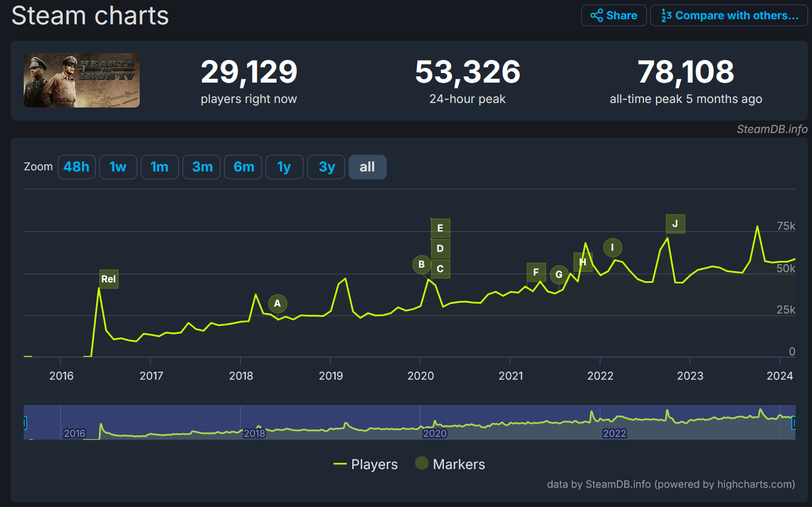Click the 2019 x-axis label
The height and width of the screenshot is (507, 812).
331,376
